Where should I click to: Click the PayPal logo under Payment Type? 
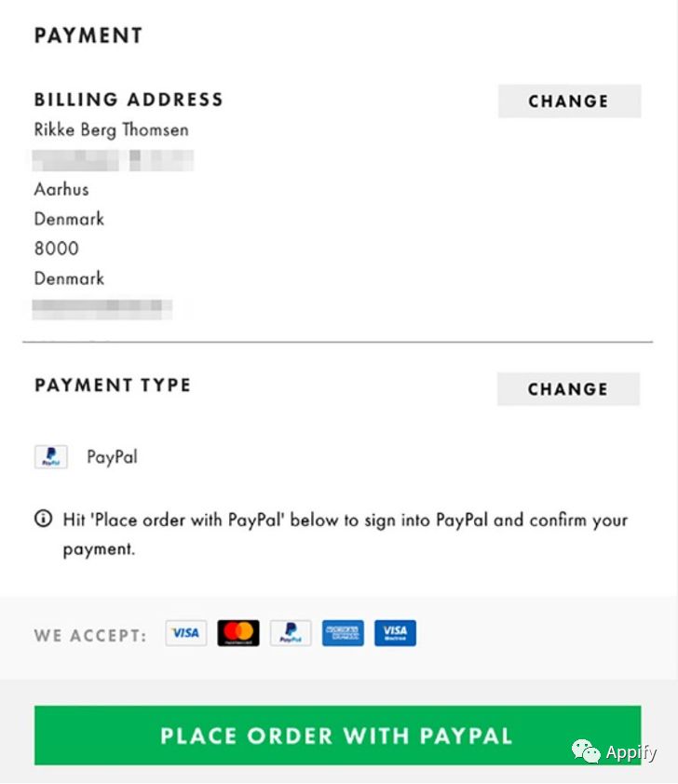[x=51, y=457]
